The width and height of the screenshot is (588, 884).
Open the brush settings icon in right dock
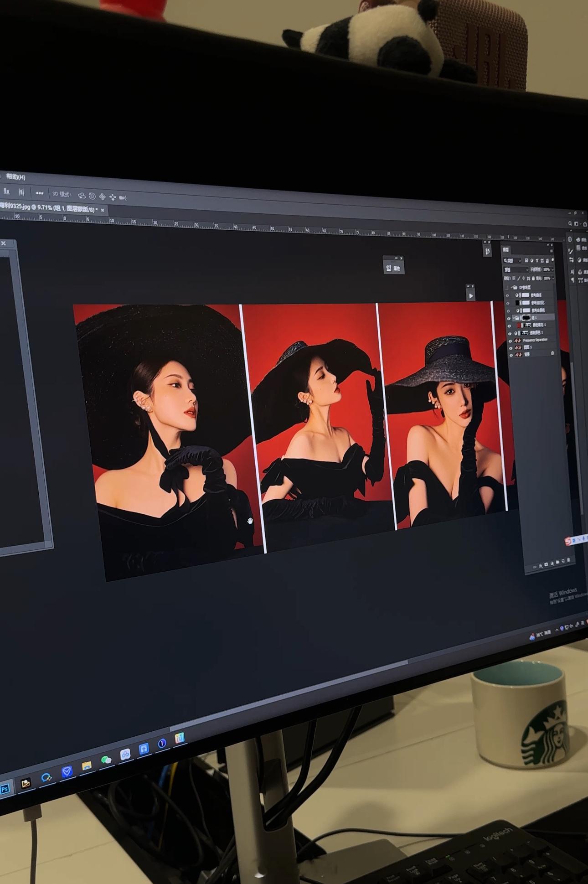[x=571, y=252]
